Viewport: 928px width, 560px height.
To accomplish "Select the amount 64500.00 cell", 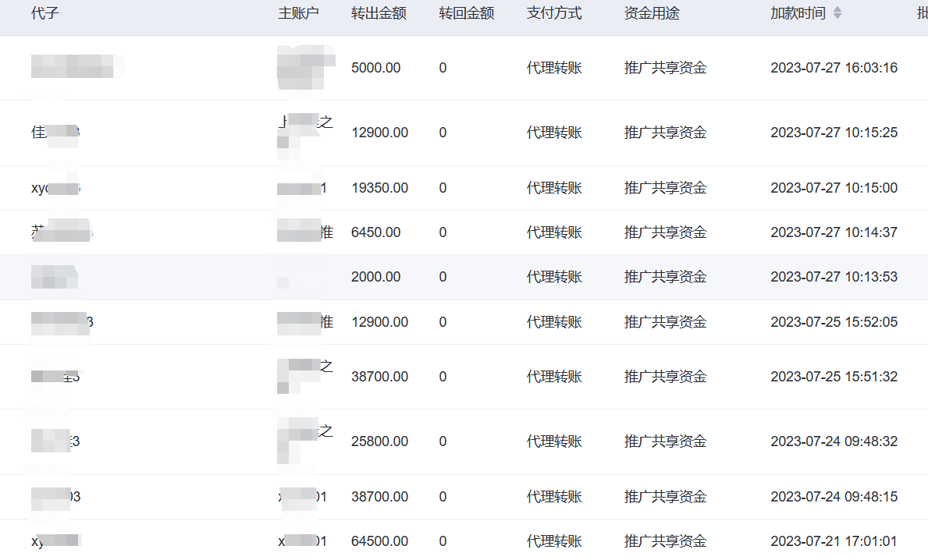I will click(379, 541).
